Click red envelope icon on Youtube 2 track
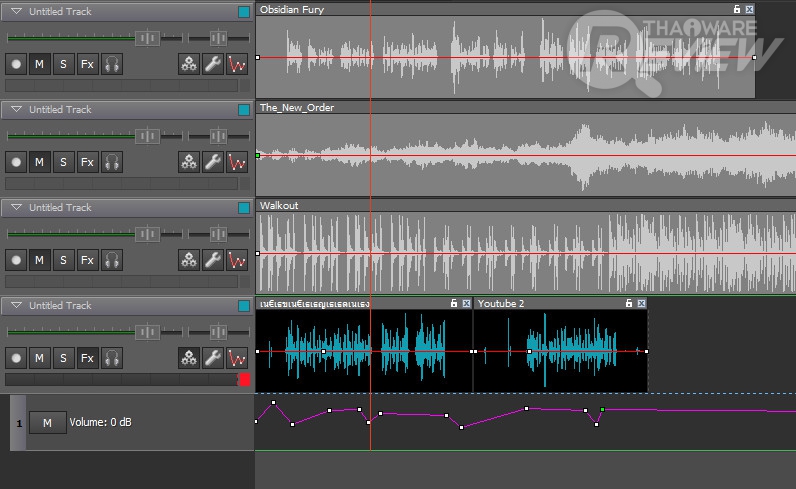 click(x=237, y=358)
